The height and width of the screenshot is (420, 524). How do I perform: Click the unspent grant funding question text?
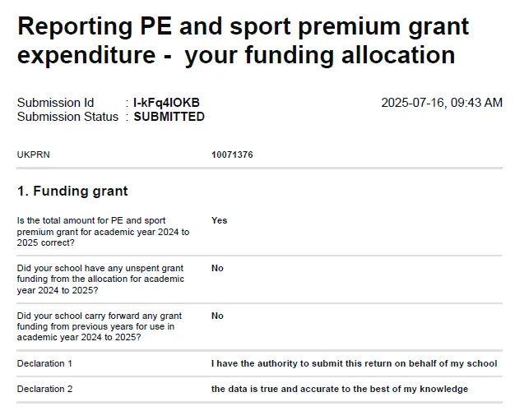pos(100,279)
